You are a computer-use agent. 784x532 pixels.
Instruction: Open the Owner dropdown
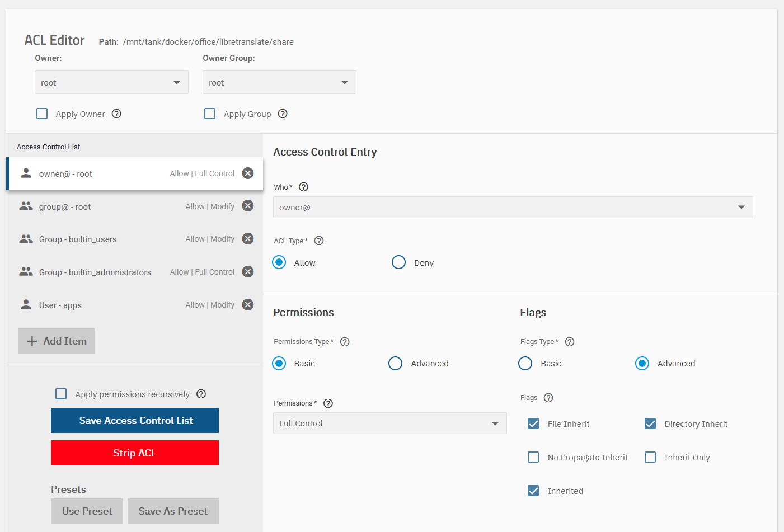point(111,82)
